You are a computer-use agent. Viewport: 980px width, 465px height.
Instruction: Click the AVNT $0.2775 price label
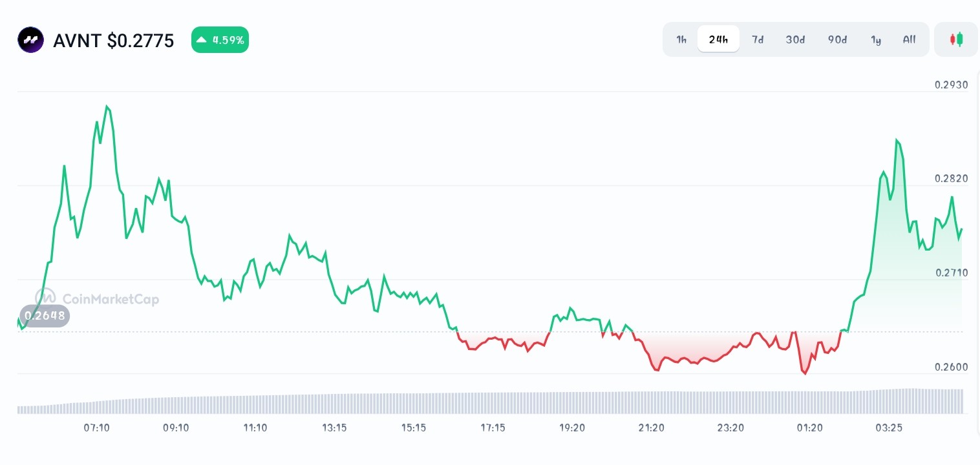point(114,41)
